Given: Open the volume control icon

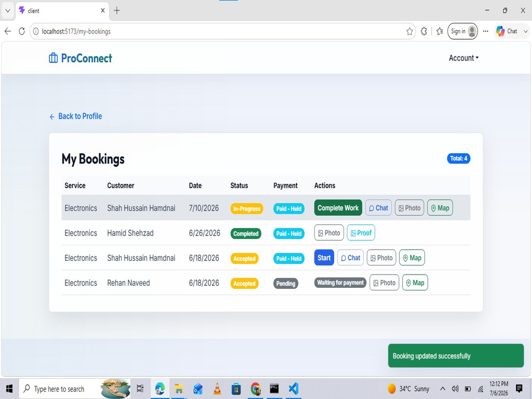Looking at the screenshot, I should [x=455, y=389].
